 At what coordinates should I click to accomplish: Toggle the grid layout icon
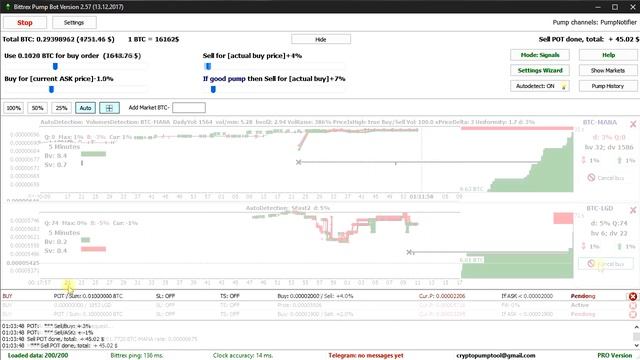tap(109, 108)
